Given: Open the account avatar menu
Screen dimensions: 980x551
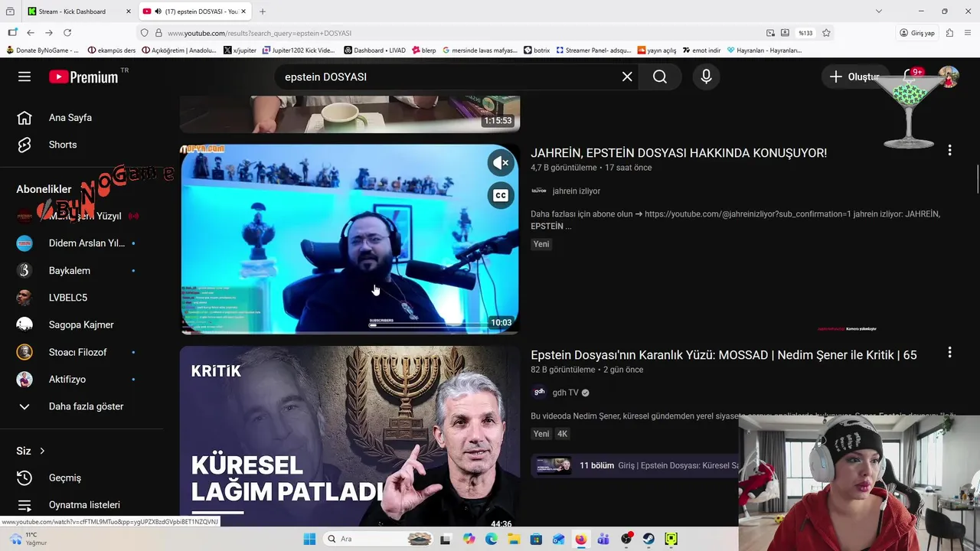Looking at the screenshot, I should pyautogui.click(x=949, y=77).
